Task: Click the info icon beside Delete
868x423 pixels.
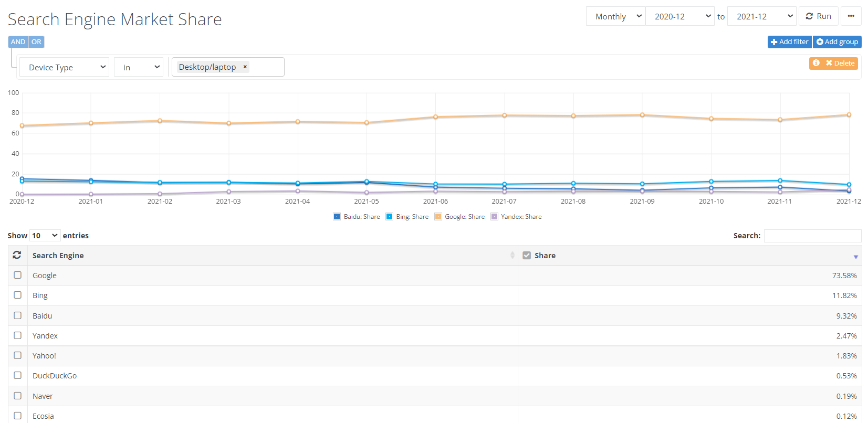Action: coord(816,63)
